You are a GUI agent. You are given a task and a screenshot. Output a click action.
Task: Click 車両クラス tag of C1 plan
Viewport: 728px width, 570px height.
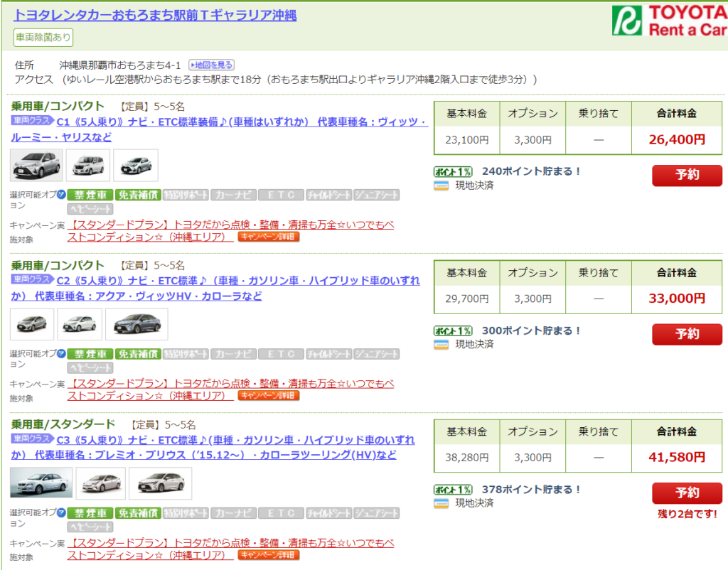coord(32,120)
